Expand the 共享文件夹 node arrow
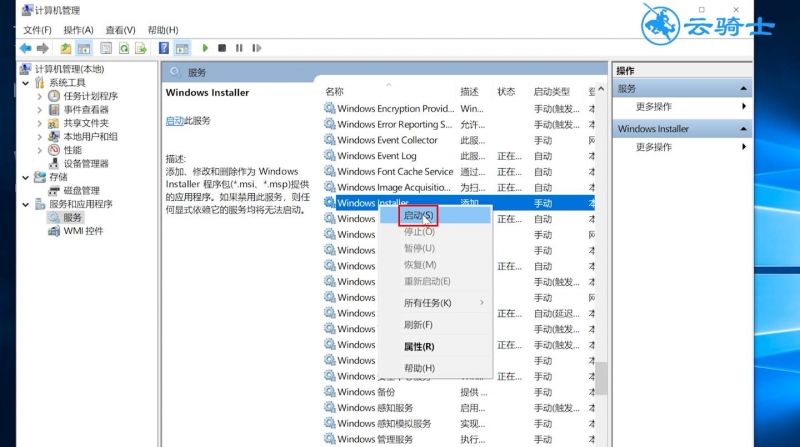 click(40, 123)
